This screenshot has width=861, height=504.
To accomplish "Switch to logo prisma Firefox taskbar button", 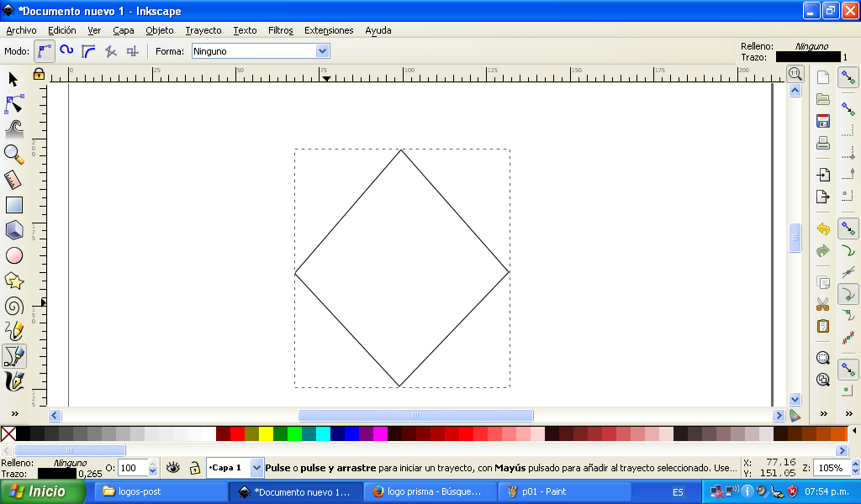I will click(430, 491).
